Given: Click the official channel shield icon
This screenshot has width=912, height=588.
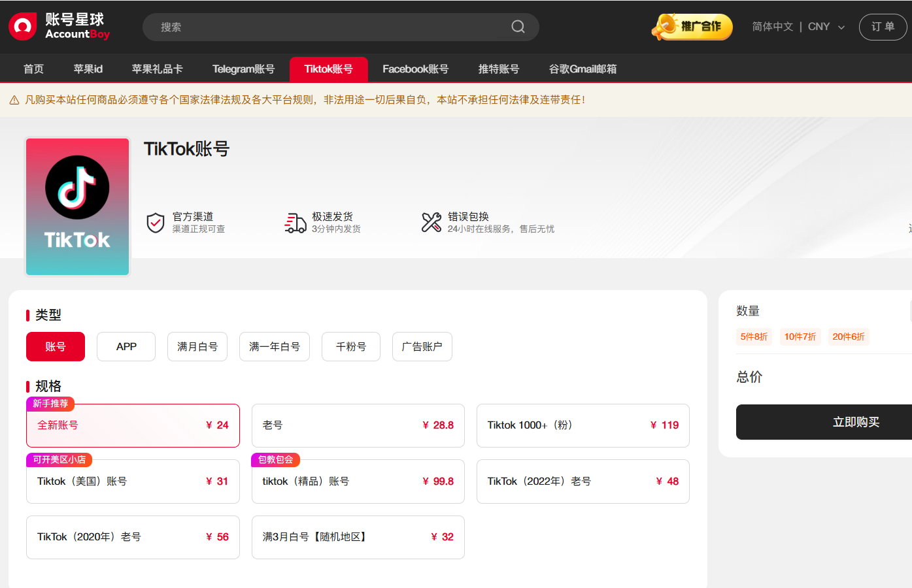Looking at the screenshot, I should pos(155,223).
